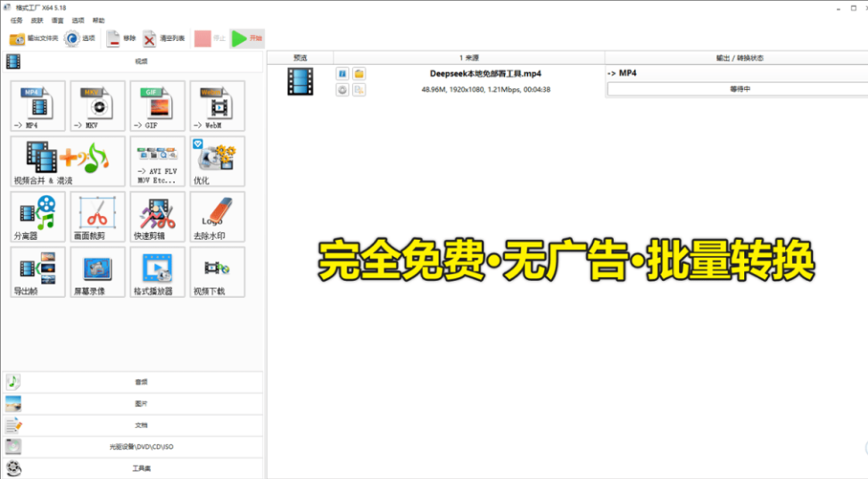Screen dimensions: 868x479
Task: Open the 任务 menu
Action: click(x=17, y=21)
